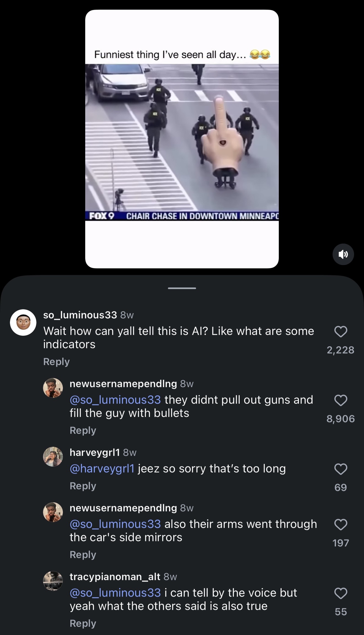
Task: Tap the comments sheet drag handle
Action: coord(182,288)
